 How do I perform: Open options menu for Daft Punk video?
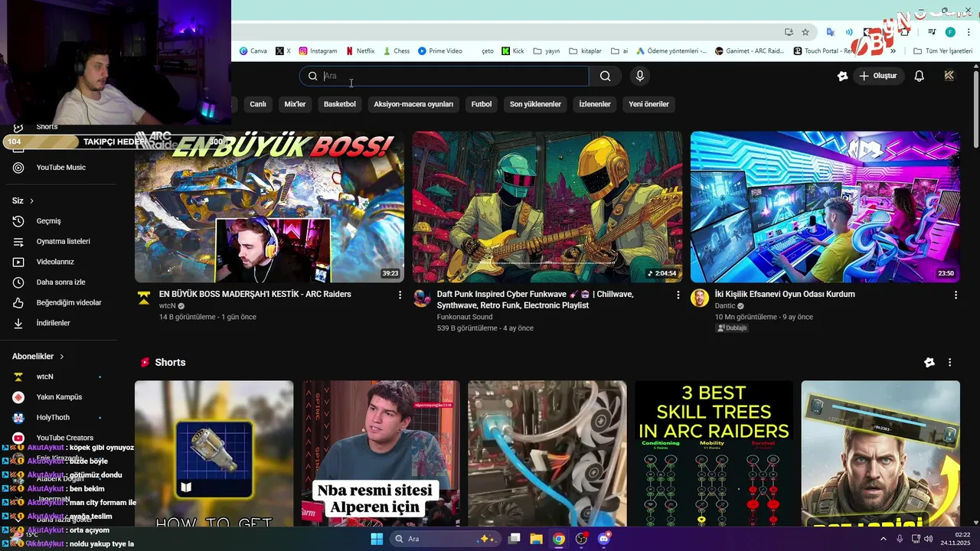(x=678, y=295)
